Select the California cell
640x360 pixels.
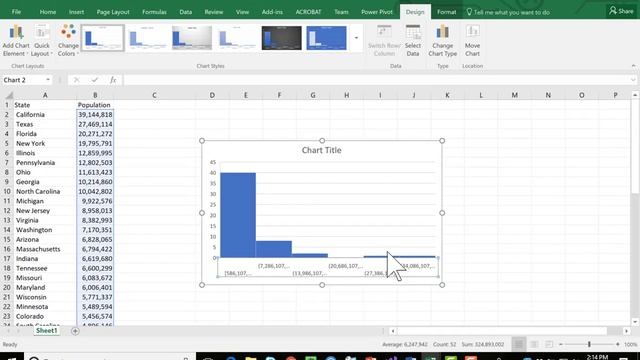coord(45,115)
